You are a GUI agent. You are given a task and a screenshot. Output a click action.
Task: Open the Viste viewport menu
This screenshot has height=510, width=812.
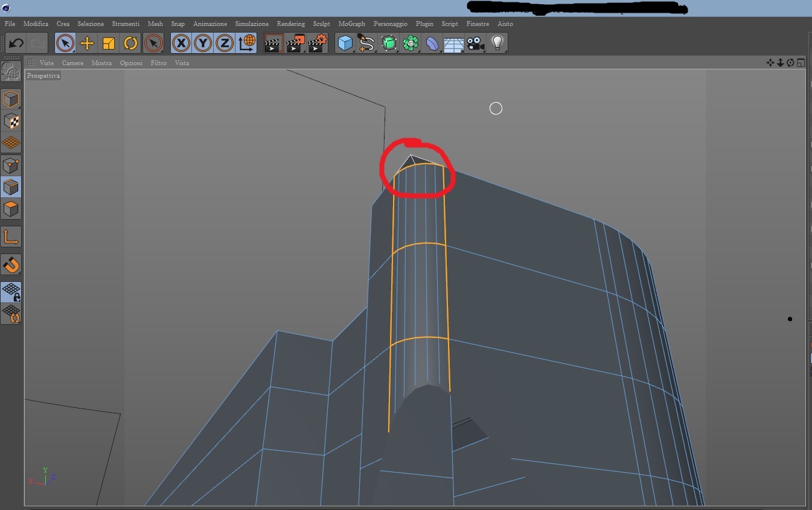[x=46, y=63]
